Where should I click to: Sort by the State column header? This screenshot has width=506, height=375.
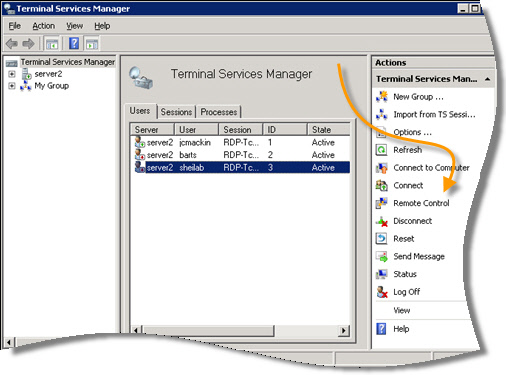[x=328, y=129]
